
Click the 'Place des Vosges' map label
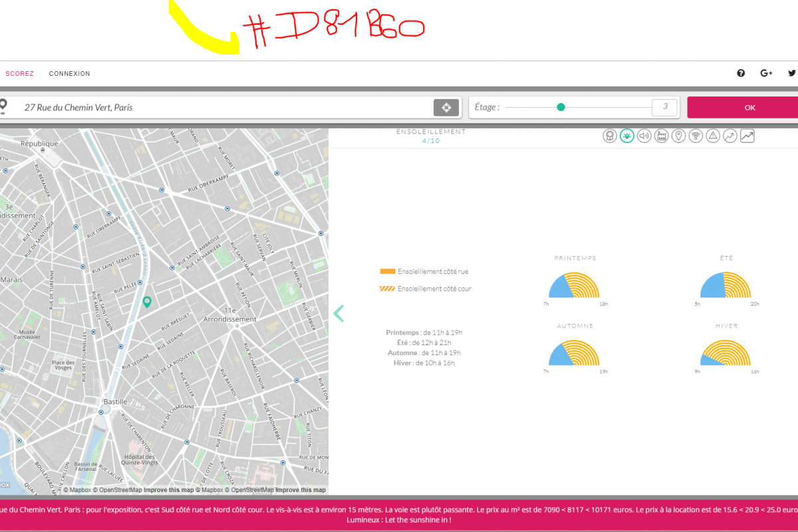pyautogui.click(x=63, y=365)
